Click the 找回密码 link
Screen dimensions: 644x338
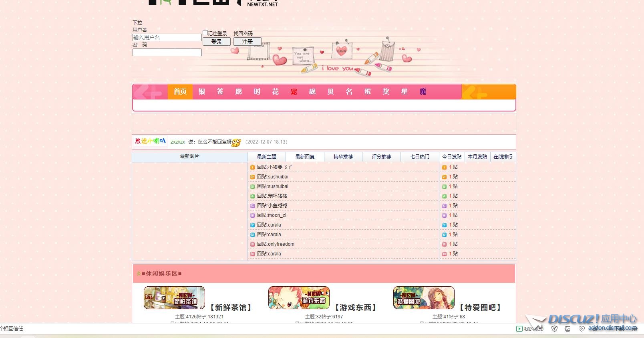pos(243,34)
